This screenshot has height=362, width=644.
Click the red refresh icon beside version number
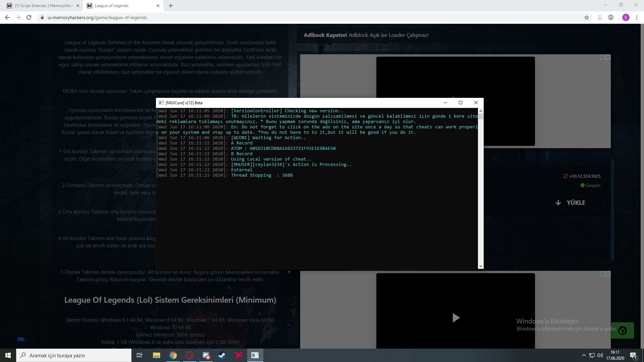[566, 176]
